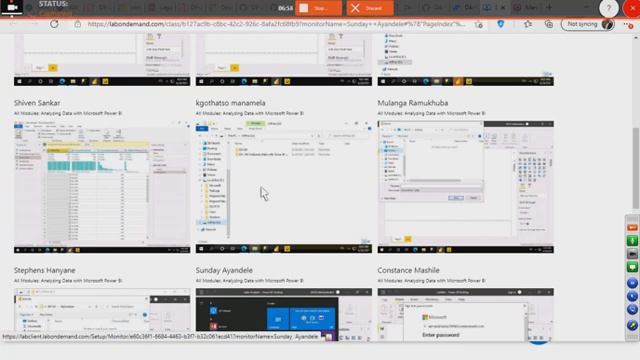Click the Discard recording button
Viewport: 640px width, 360px height.
coord(370,8)
